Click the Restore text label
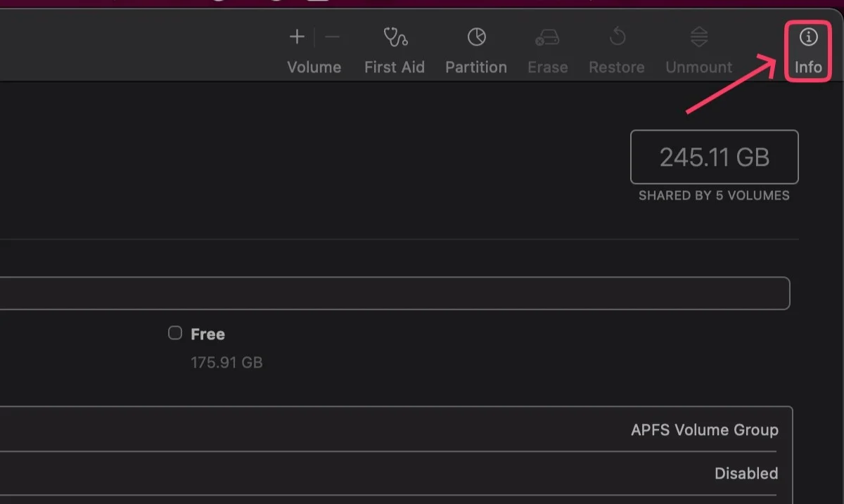Viewport: 844px width, 504px height. [x=617, y=67]
